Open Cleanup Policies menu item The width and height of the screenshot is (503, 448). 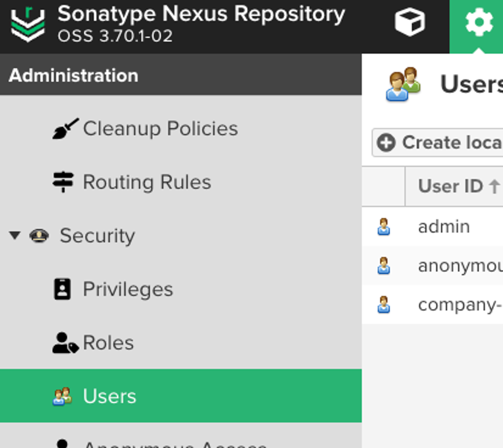(x=160, y=129)
